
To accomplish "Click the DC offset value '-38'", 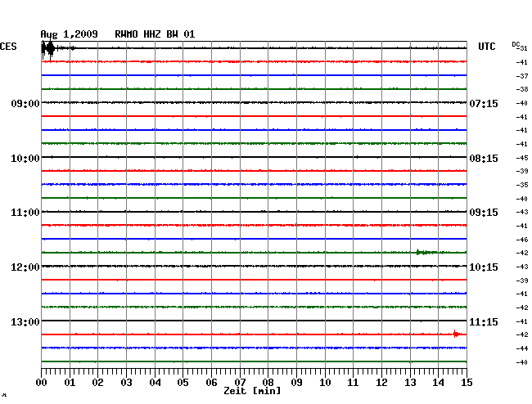I will click(522, 89).
